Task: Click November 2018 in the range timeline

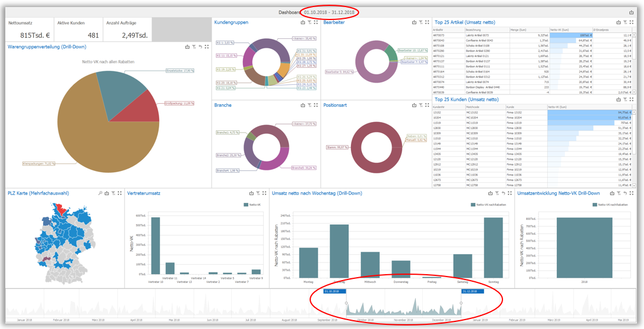Action: pyautogui.click(x=403, y=319)
